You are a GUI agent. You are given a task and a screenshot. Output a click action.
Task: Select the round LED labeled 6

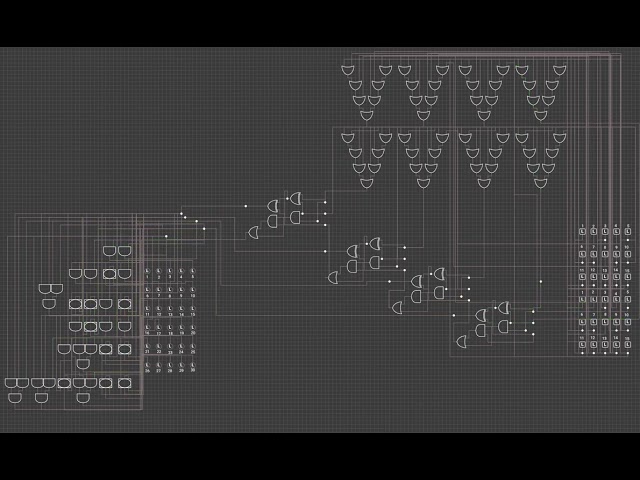(148, 290)
